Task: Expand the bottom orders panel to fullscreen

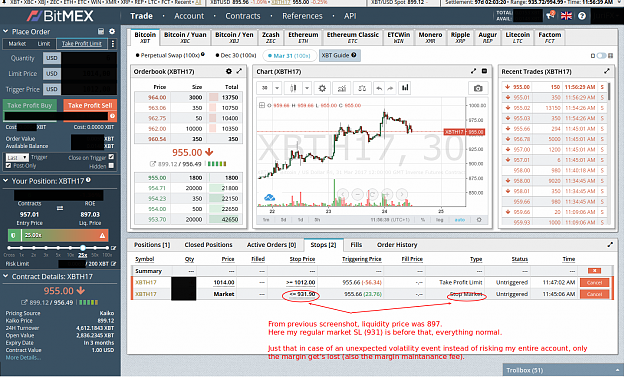Action: pyautogui.click(x=610, y=244)
